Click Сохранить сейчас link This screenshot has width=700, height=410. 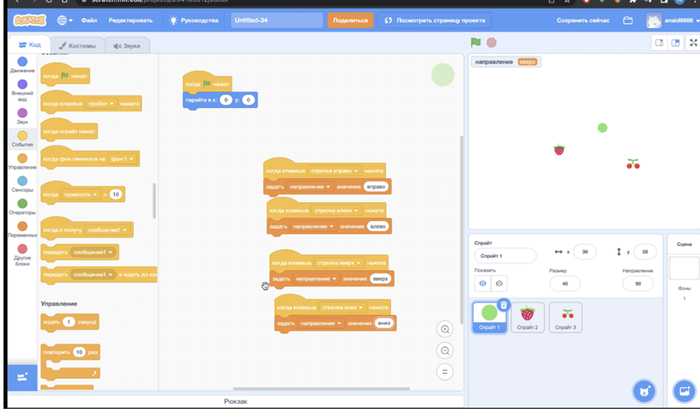point(583,19)
